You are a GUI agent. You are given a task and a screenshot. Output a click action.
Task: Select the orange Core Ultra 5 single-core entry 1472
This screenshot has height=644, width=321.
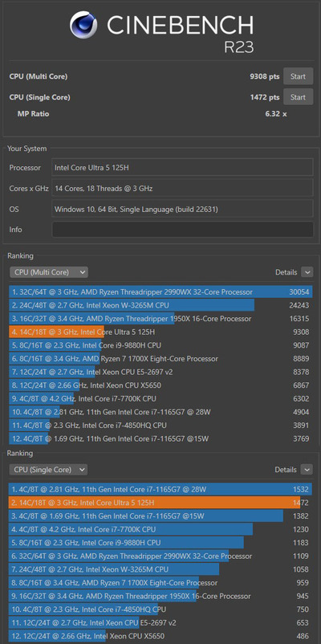pos(160,503)
